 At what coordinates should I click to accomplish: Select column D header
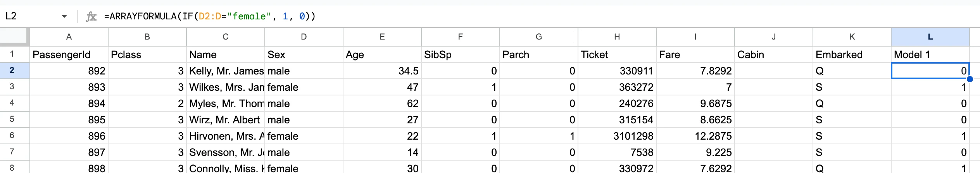tap(304, 37)
